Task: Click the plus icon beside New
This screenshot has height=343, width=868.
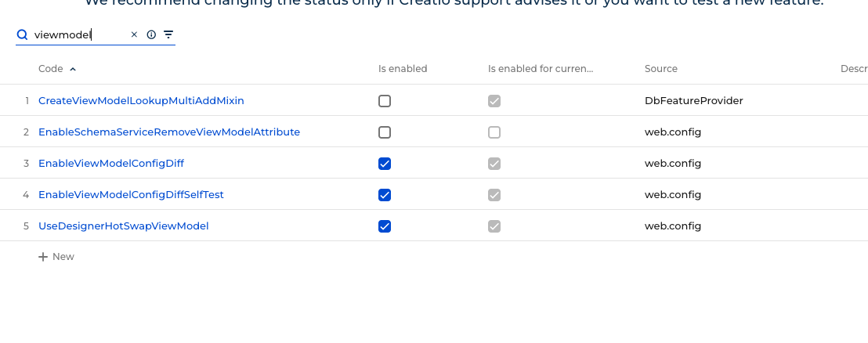Action: (x=43, y=257)
